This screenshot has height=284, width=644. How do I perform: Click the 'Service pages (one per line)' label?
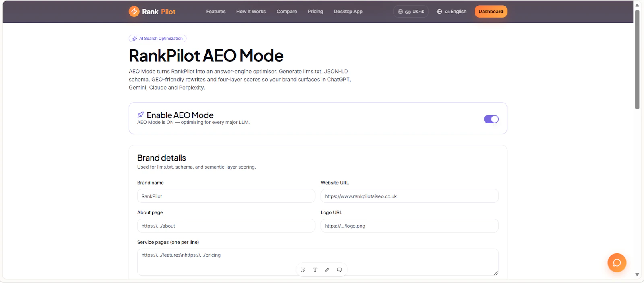[168, 242]
